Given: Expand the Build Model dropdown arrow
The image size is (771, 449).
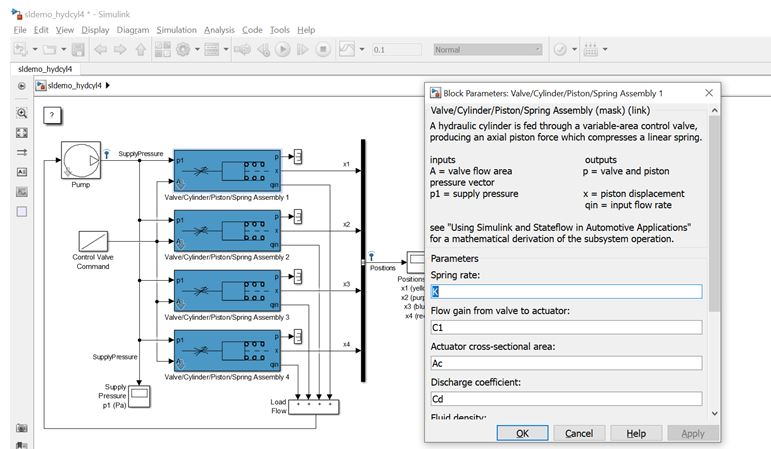Looking at the screenshot, I should point(605,49).
